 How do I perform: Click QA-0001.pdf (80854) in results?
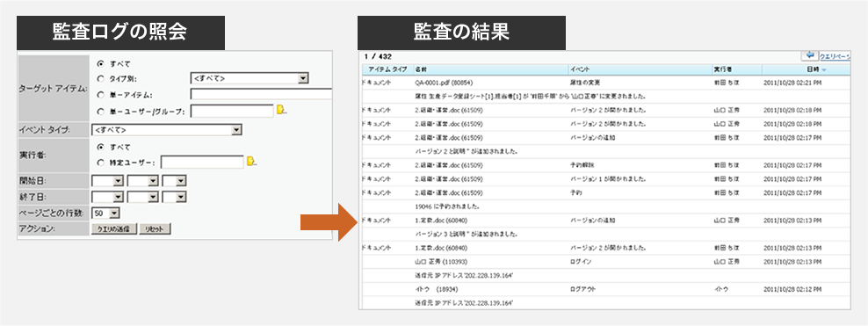pyautogui.click(x=444, y=83)
